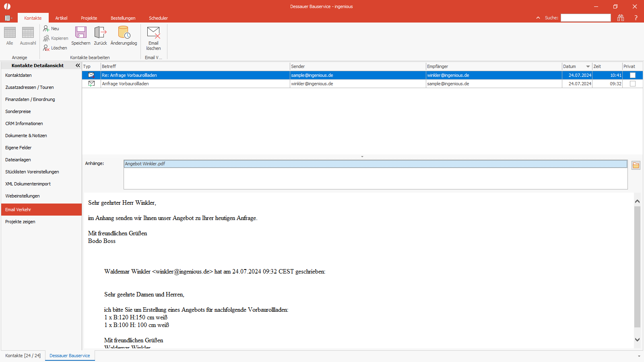Save using the Speichern disk icon
The image size is (644, 362).
81,32
